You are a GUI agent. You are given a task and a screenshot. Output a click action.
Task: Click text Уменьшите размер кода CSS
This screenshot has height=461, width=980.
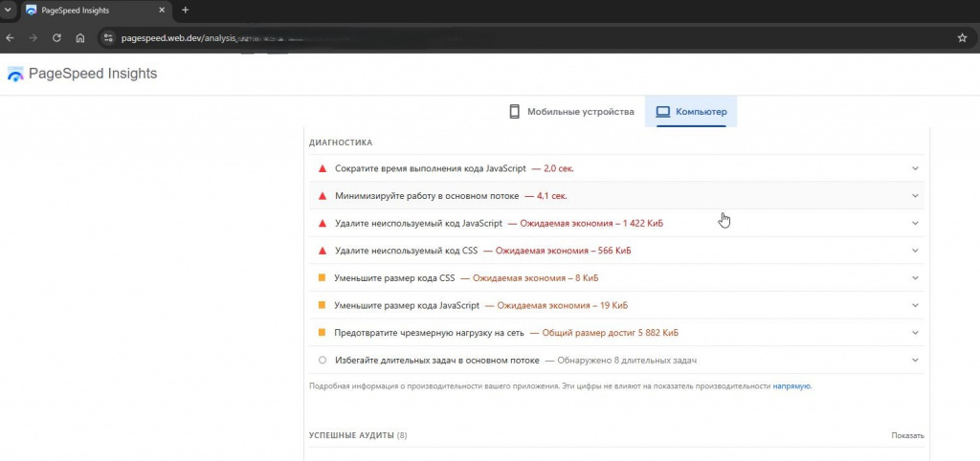coord(394,278)
